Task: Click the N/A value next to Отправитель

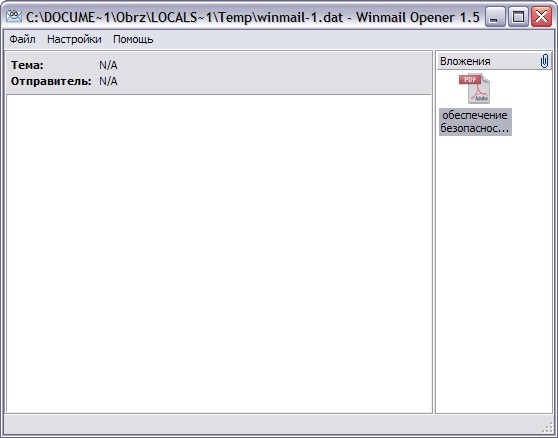Action: [x=108, y=81]
